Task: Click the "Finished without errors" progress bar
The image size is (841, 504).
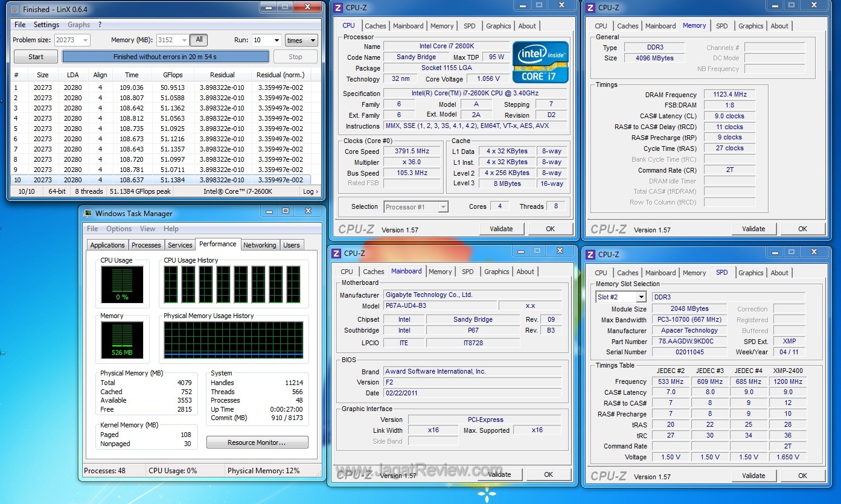Action: pos(165,57)
